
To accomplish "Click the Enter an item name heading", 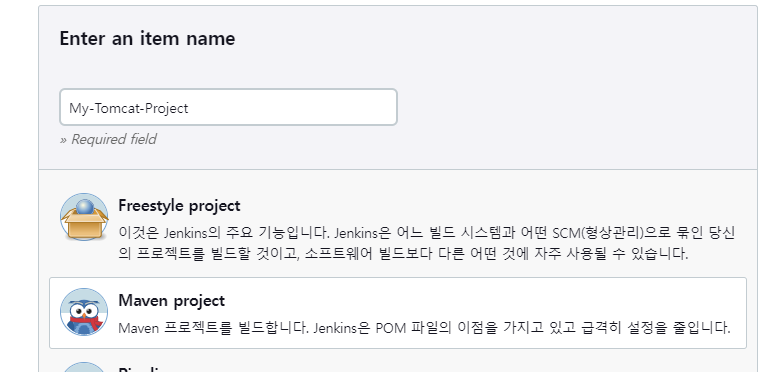I will [147, 39].
